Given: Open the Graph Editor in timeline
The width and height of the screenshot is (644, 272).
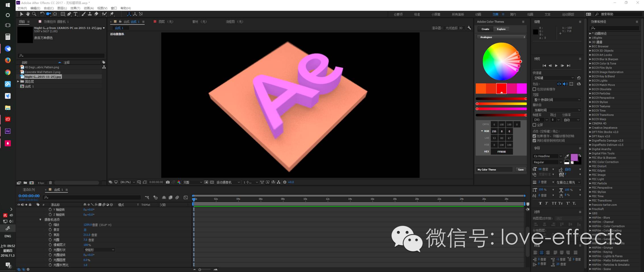Looking at the screenshot, I should (186, 197).
